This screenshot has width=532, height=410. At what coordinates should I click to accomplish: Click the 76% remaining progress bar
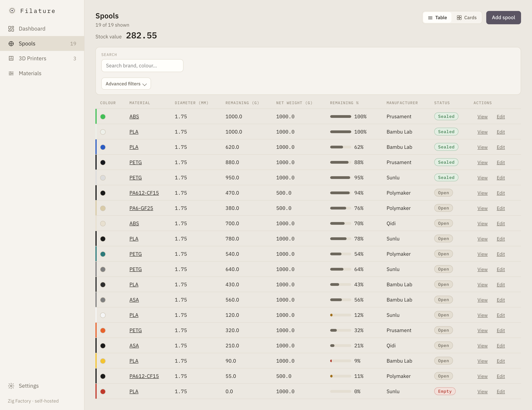pos(340,208)
